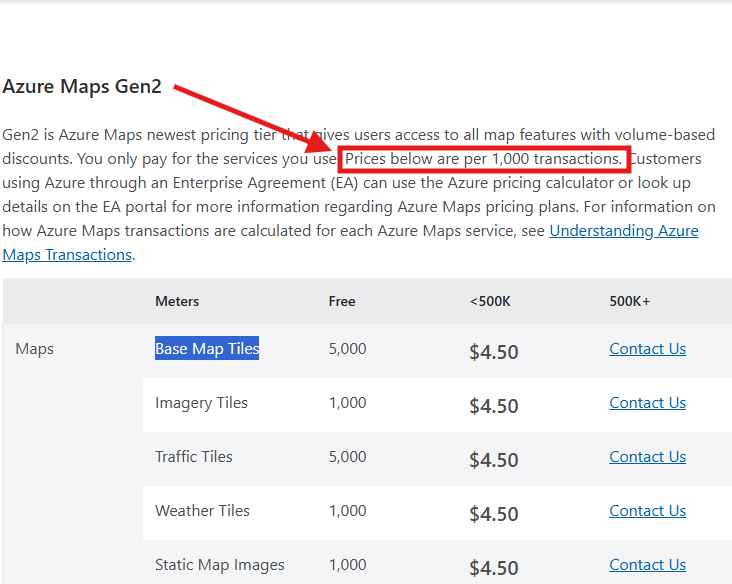The height and width of the screenshot is (584, 732).
Task: Open Contact Us link for Traffic Tiles
Action: (x=648, y=457)
